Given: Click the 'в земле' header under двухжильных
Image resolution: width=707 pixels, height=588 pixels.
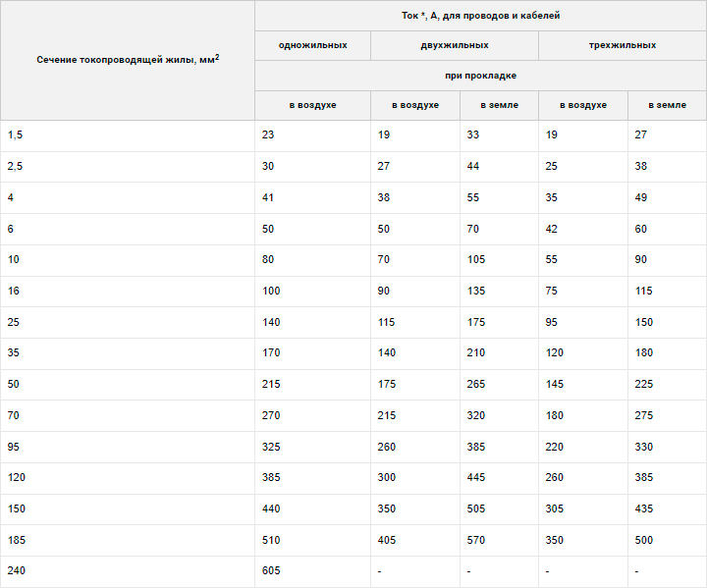Looking at the screenshot, I should coord(499,105).
